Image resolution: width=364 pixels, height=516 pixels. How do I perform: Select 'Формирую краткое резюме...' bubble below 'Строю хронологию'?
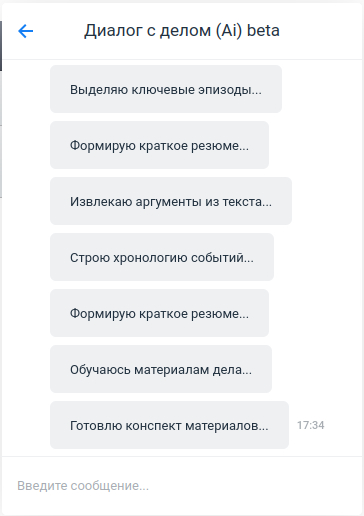click(x=159, y=313)
